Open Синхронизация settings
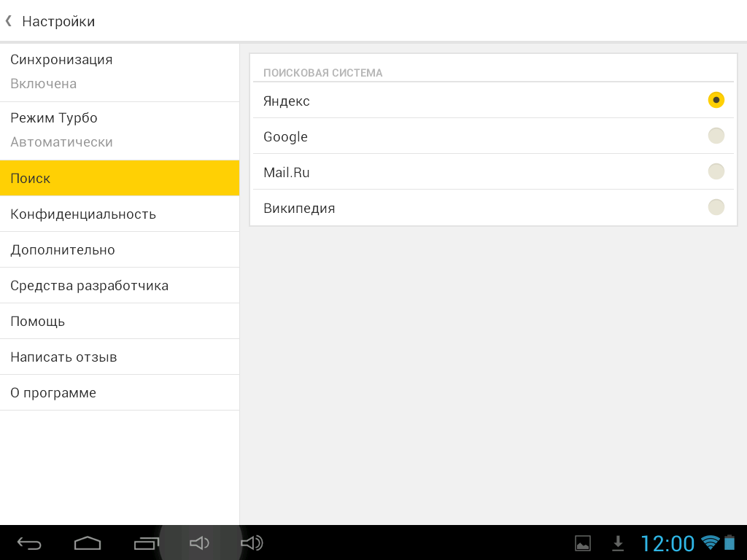Image resolution: width=747 pixels, height=560 pixels. pyautogui.click(x=120, y=72)
